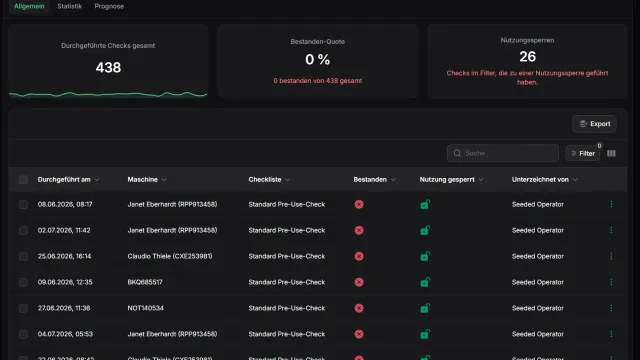Image resolution: width=640 pixels, height=360 pixels.
Task: Click the green sparkline chart under 438
Action: 108,94
